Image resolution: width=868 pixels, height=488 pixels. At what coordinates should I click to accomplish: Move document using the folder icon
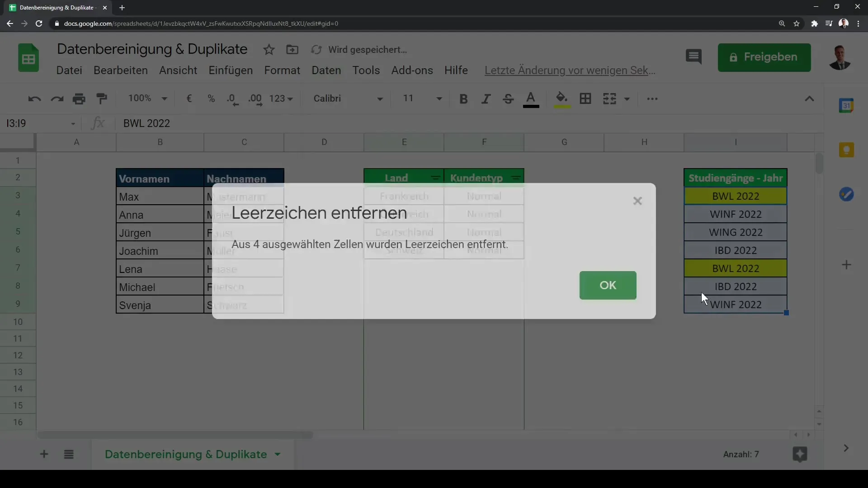292,50
